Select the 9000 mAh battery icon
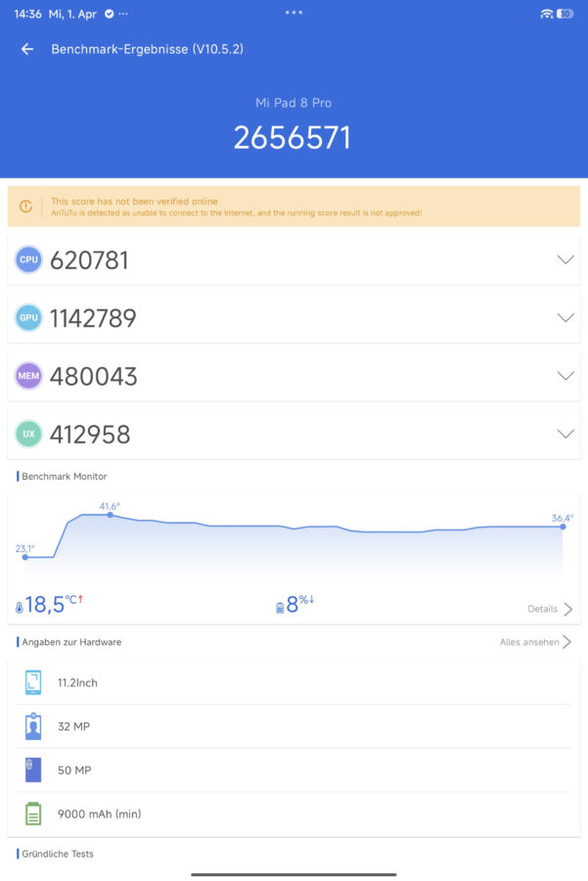This screenshot has height=881, width=588. (x=32, y=813)
